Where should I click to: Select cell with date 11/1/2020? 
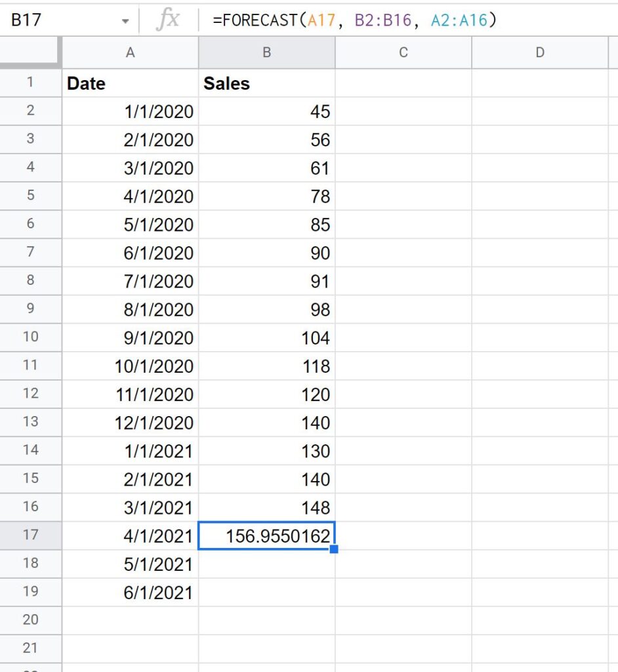tap(131, 394)
